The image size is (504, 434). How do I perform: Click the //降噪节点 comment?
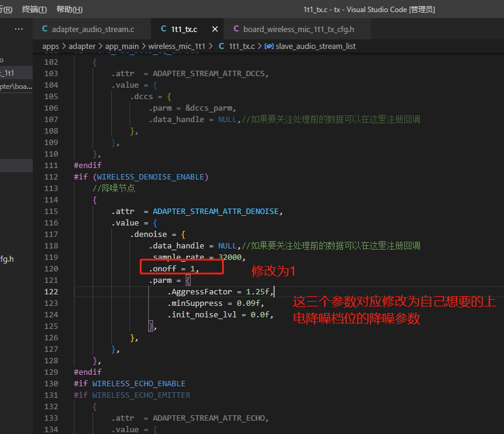point(114,189)
